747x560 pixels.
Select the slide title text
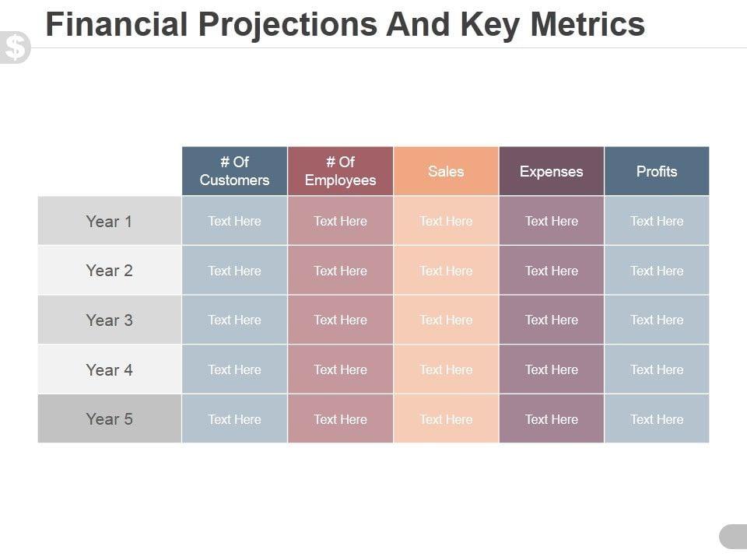click(x=345, y=25)
